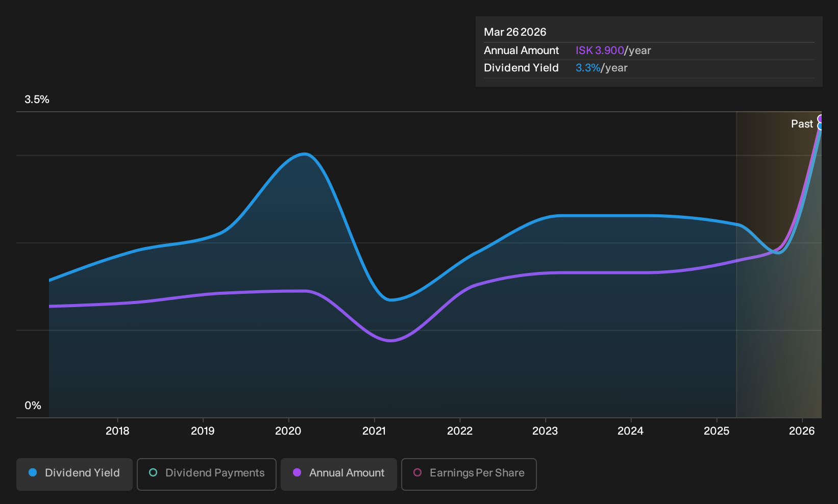Viewport: 838px width, 504px height.
Task: Click the purple Annual Amount legend dot
Action: 297,473
